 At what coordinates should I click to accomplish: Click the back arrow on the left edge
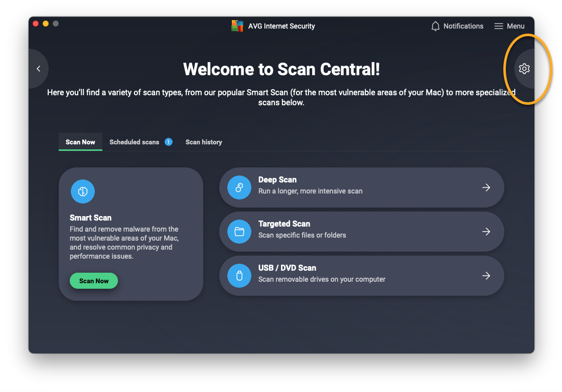point(39,69)
